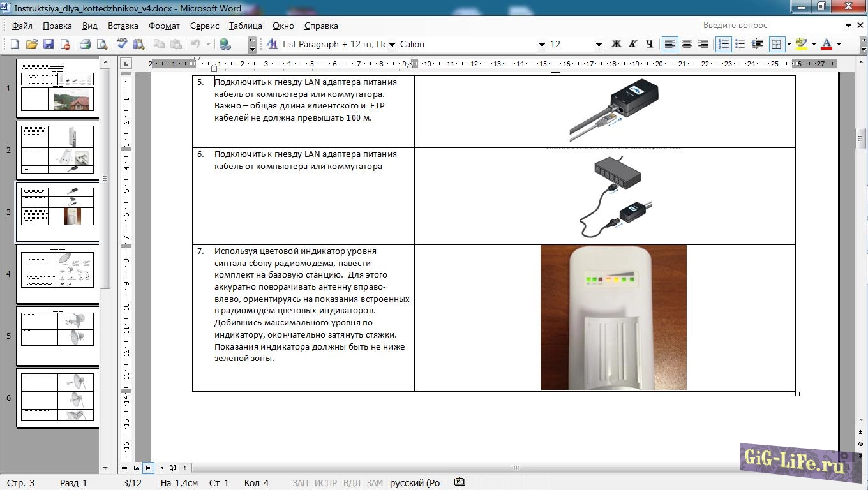Image resolution: width=868 pixels, height=490 pixels.
Task: Toggle bold formatting (Ж)
Action: 616,44
